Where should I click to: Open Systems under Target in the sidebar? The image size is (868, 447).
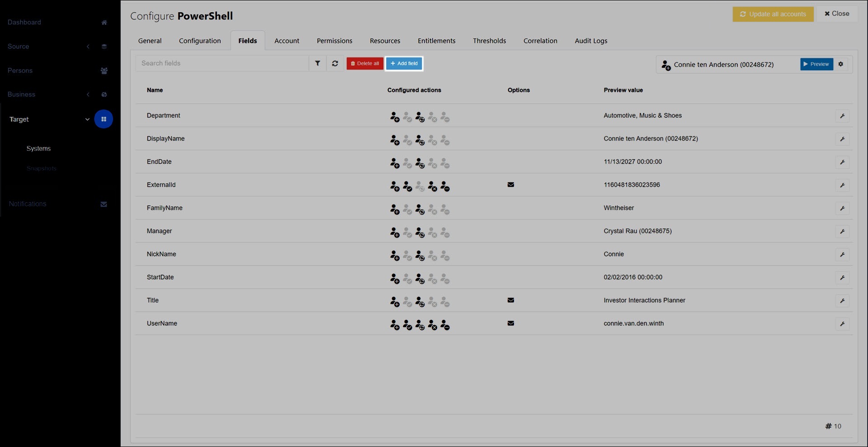[38, 148]
